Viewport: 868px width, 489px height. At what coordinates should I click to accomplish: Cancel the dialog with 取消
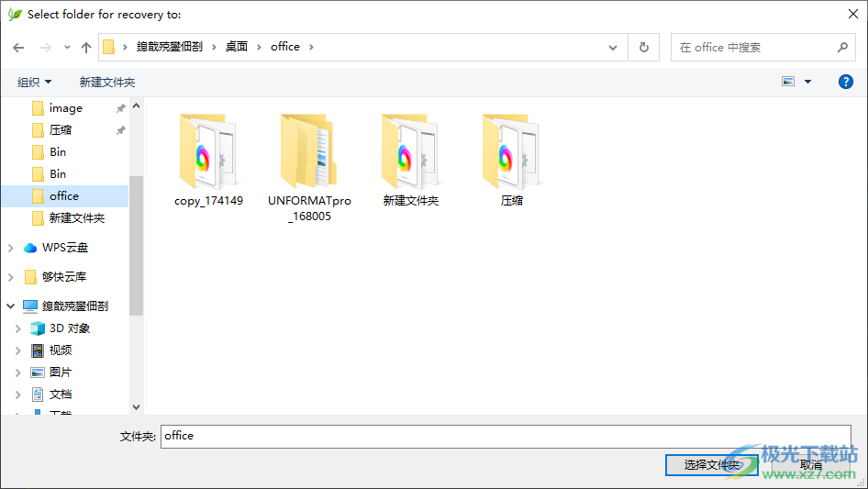click(x=810, y=465)
